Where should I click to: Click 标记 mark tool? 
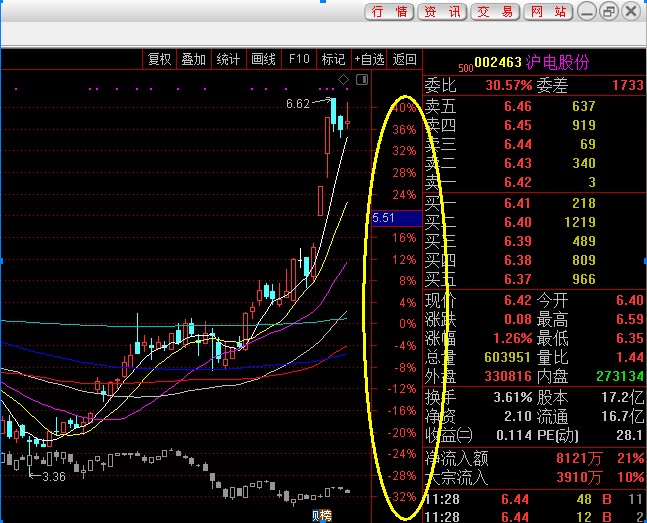tap(333, 59)
